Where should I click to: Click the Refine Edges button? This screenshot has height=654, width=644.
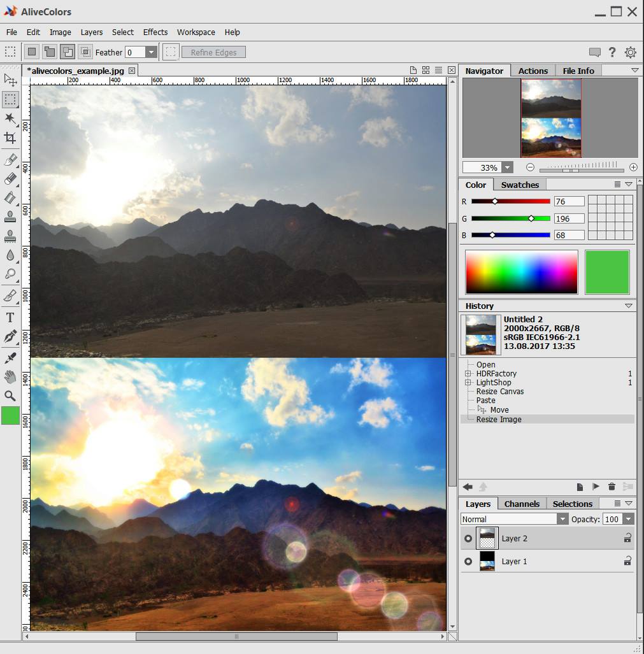click(213, 53)
